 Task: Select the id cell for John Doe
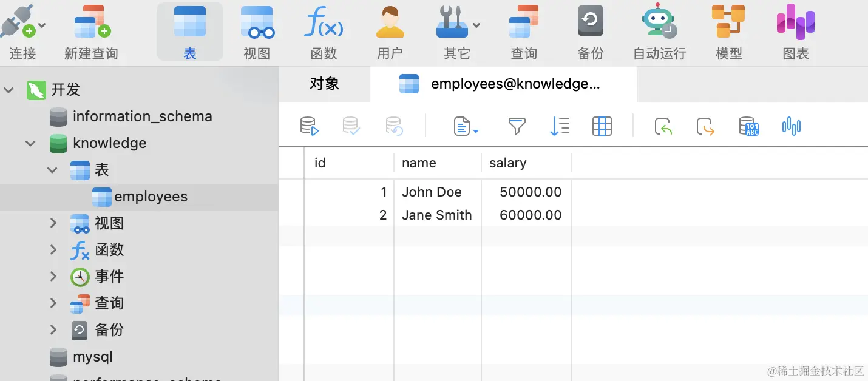coord(349,192)
